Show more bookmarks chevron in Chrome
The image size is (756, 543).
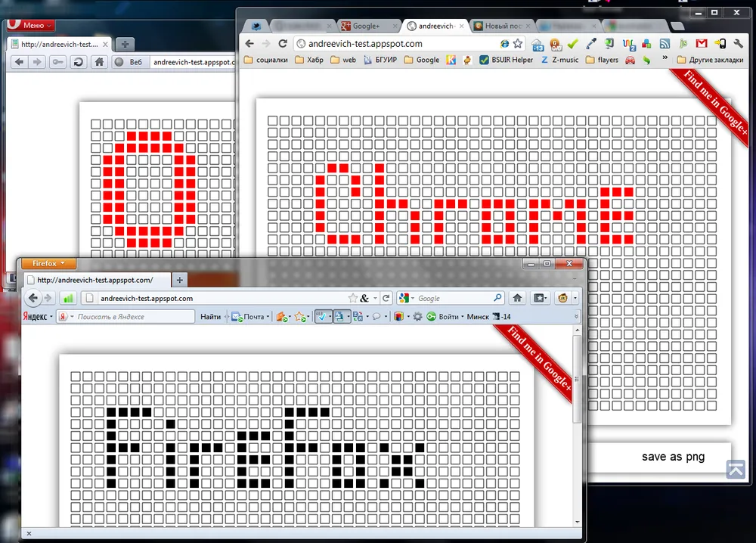point(665,58)
